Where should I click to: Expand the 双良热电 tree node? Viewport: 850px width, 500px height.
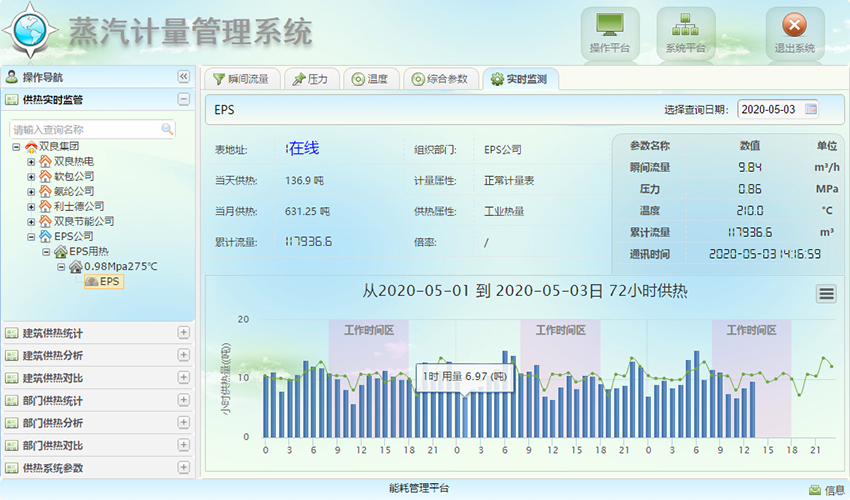coord(31,161)
